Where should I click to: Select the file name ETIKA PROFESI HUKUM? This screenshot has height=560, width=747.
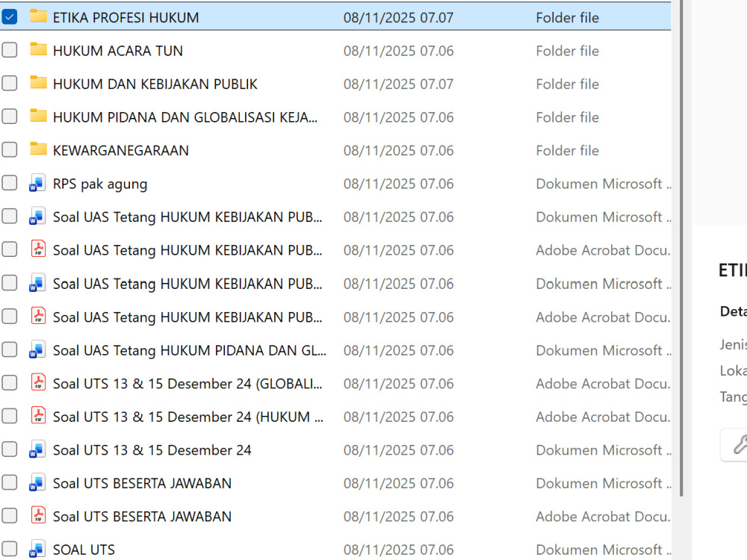[125, 18]
